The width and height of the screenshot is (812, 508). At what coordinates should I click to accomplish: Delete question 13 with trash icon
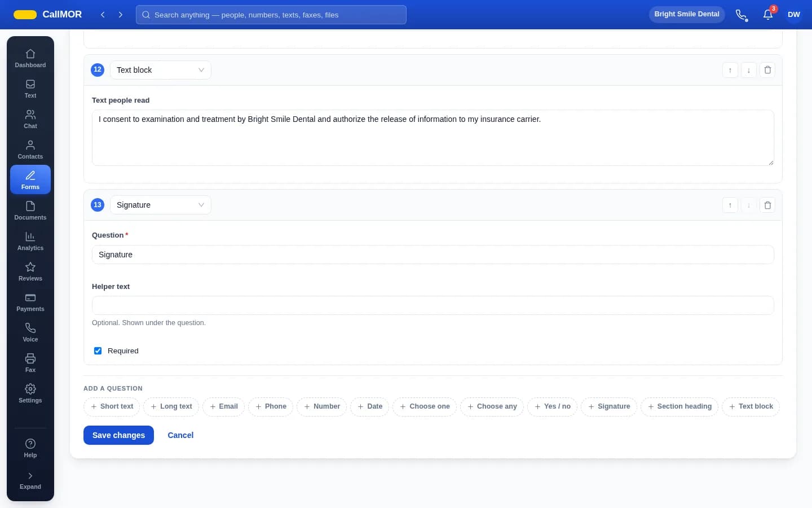pyautogui.click(x=767, y=205)
